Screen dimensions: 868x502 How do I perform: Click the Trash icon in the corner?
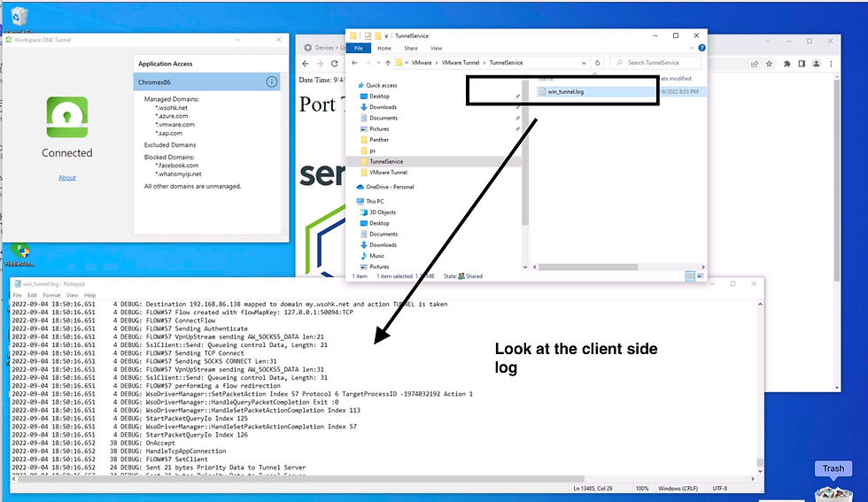pyautogui.click(x=833, y=491)
